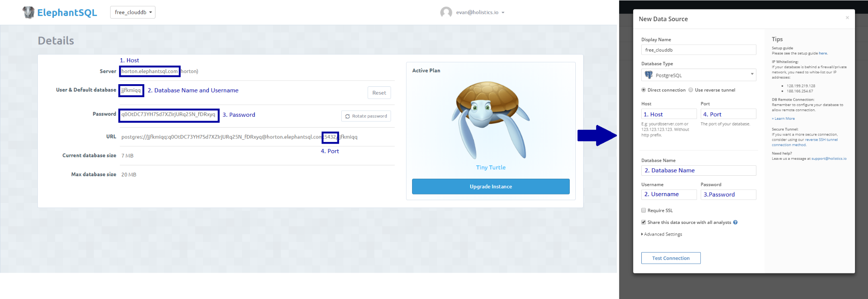Open the setup guide 'here' link
Screen dimensions: 868x299
(x=823, y=53)
